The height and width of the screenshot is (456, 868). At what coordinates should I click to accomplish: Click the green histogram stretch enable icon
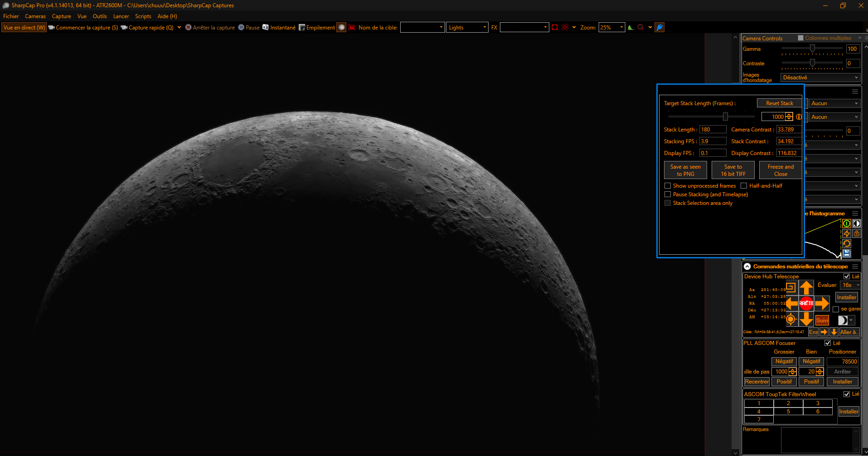pos(846,223)
